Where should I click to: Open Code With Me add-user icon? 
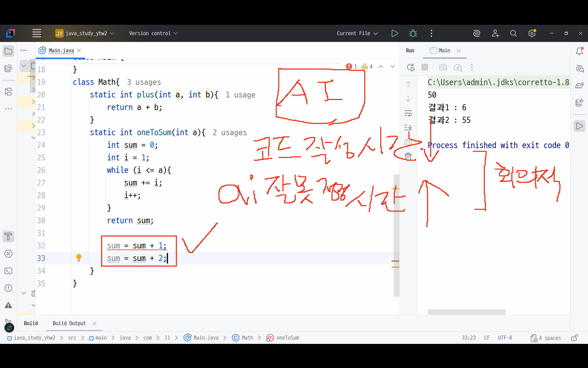point(495,33)
